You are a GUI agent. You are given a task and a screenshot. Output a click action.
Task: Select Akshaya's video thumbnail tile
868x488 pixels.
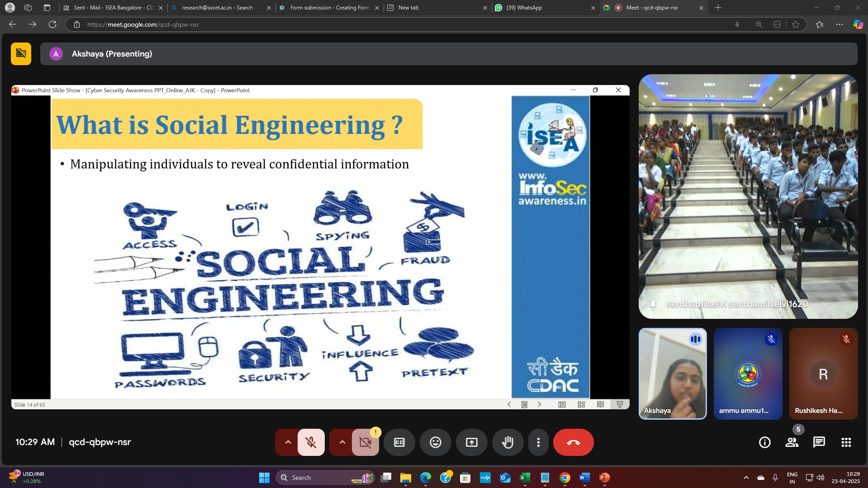(x=672, y=374)
